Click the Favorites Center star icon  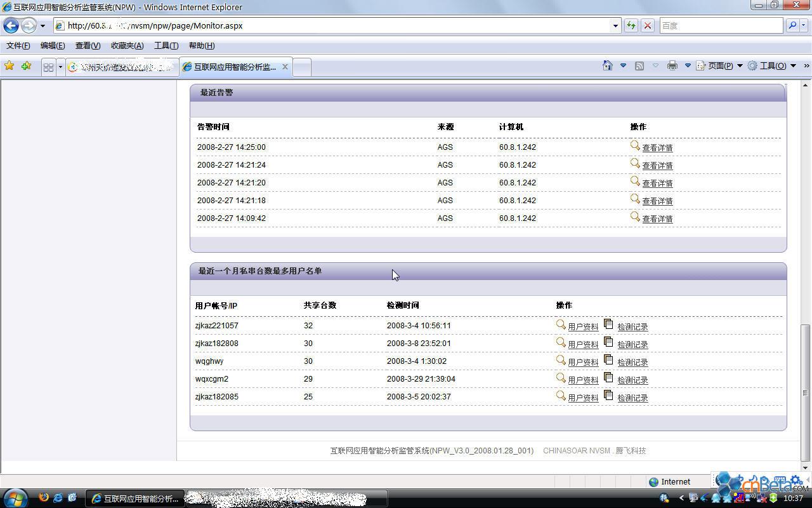pos(10,66)
